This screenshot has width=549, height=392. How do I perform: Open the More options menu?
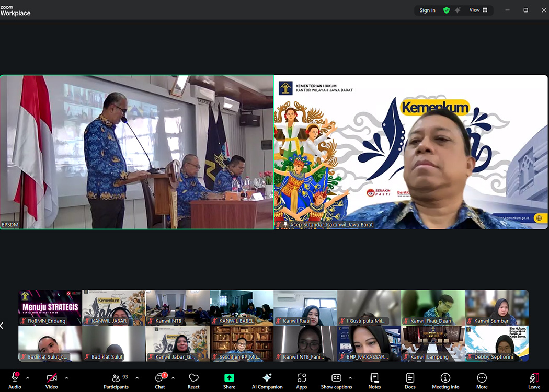(482, 380)
